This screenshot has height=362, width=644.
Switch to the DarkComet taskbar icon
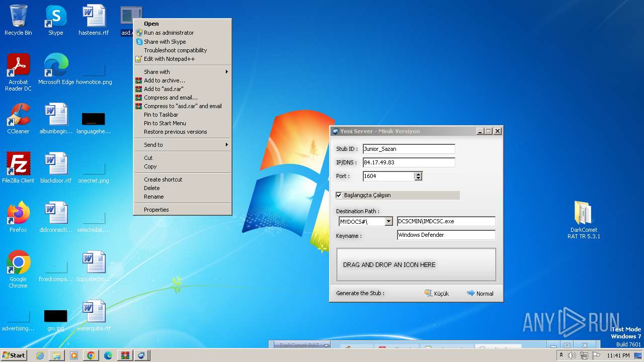tap(142, 355)
